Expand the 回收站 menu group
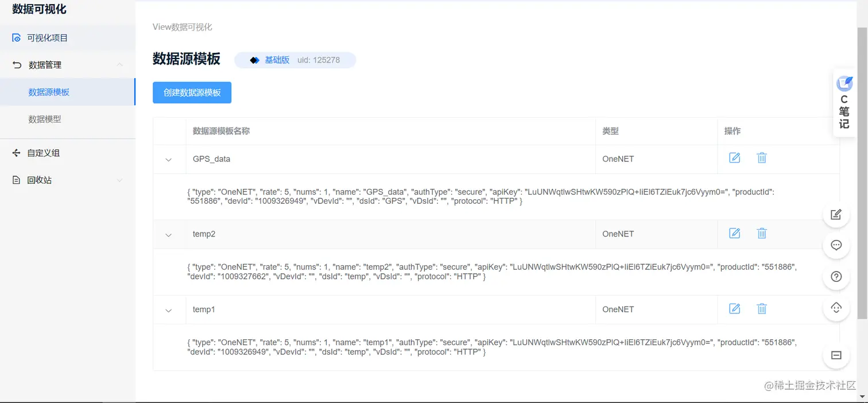Screen dimensions: 868x403 click(119, 180)
